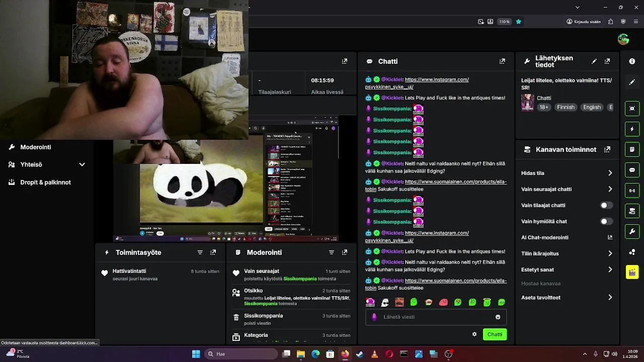Open the emoji picker in message box
The height and width of the screenshot is (362, 644).
(498, 317)
